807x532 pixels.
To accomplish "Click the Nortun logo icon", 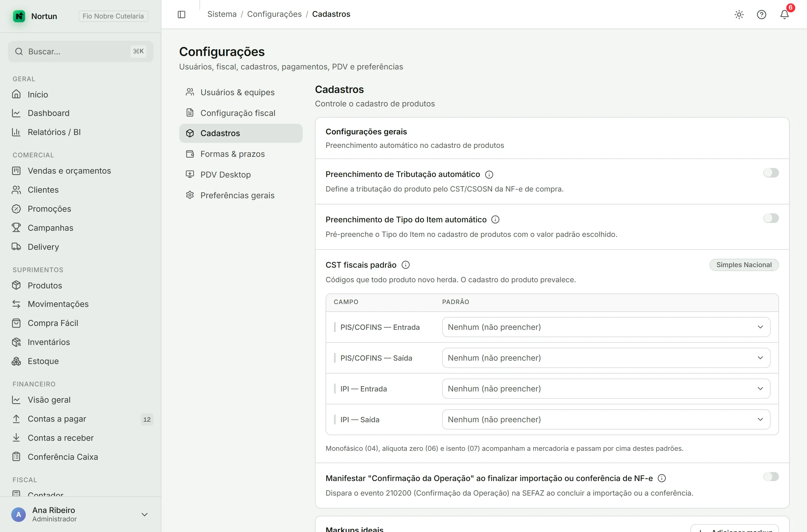I will click(x=19, y=16).
